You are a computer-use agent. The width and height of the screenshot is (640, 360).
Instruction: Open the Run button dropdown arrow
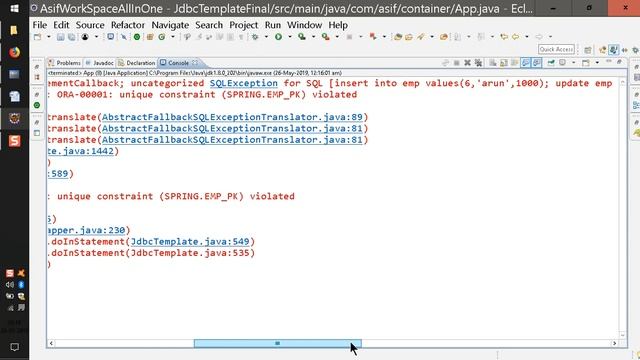(x=290, y=37)
